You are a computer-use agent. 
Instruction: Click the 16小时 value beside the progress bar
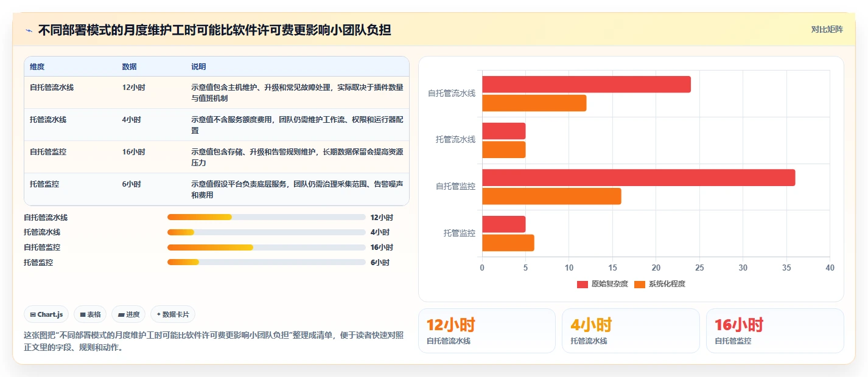tap(382, 247)
